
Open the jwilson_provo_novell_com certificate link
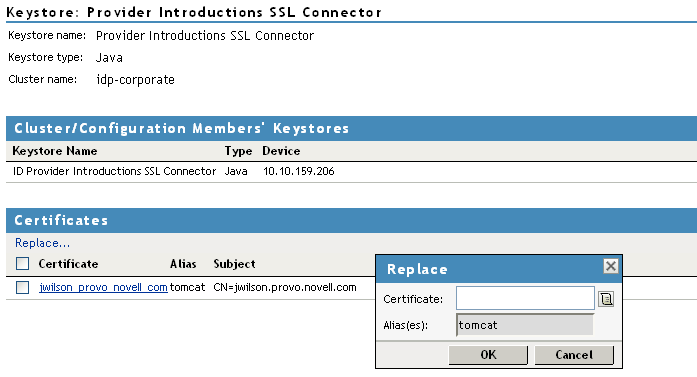coord(103,287)
